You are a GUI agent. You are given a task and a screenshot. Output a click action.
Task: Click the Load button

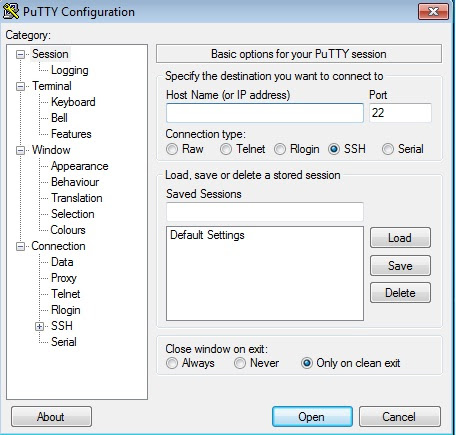[x=400, y=238]
